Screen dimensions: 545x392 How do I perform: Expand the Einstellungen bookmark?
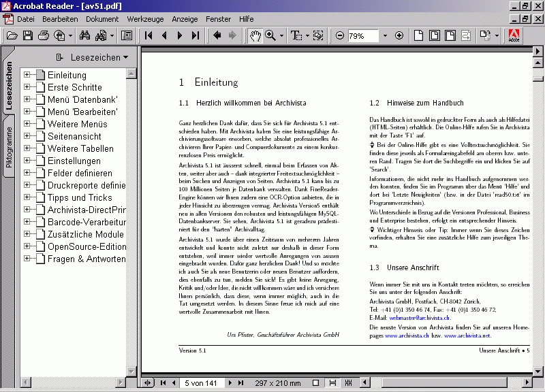coord(27,161)
